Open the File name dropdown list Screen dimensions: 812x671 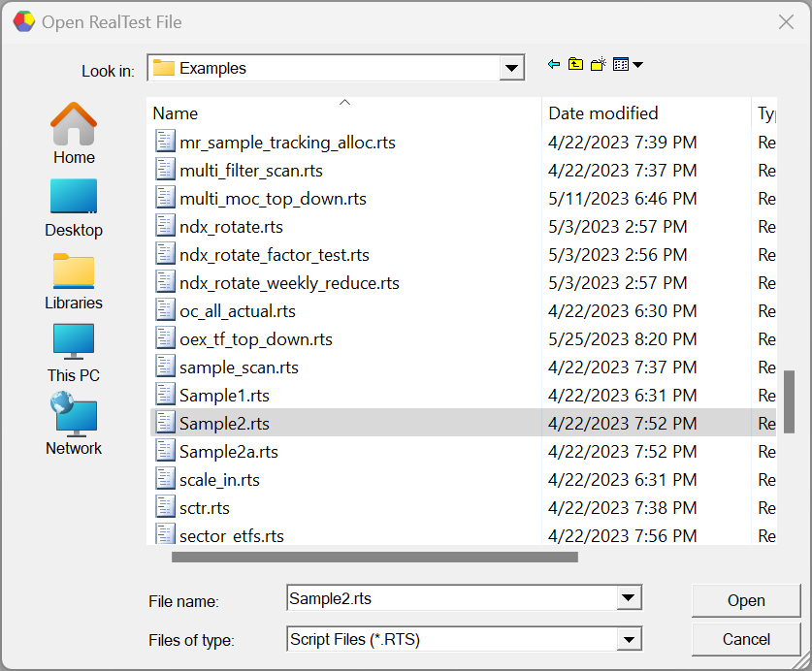click(629, 599)
